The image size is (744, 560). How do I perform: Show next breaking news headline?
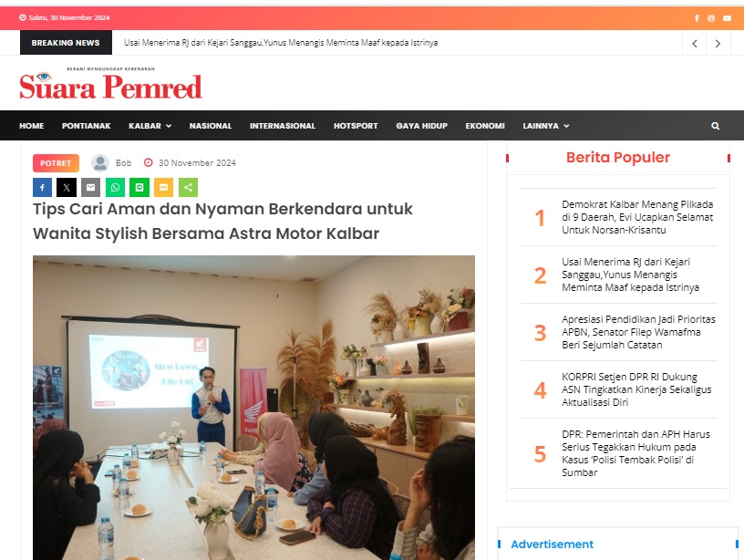[x=718, y=43]
